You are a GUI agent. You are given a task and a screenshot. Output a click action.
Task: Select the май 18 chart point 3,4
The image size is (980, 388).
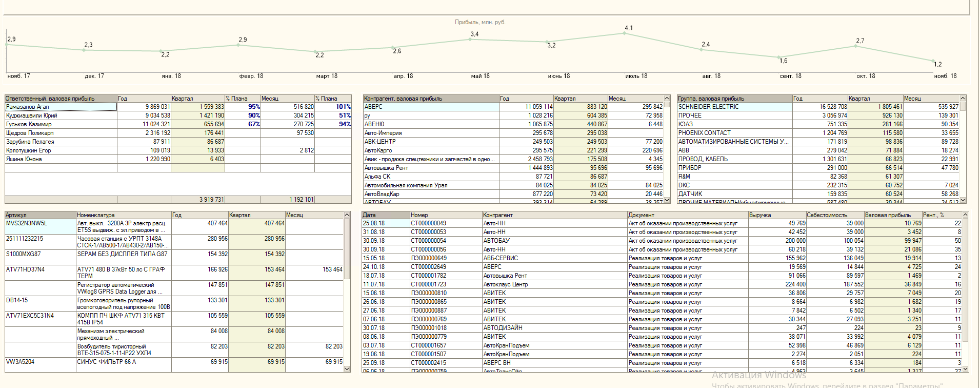(470, 40)
